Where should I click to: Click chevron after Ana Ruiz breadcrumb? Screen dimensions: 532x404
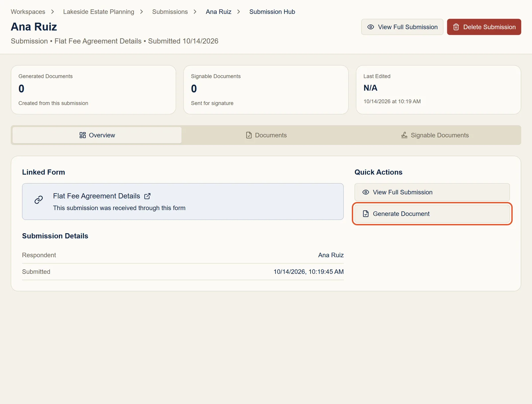(x=239, y=12)
